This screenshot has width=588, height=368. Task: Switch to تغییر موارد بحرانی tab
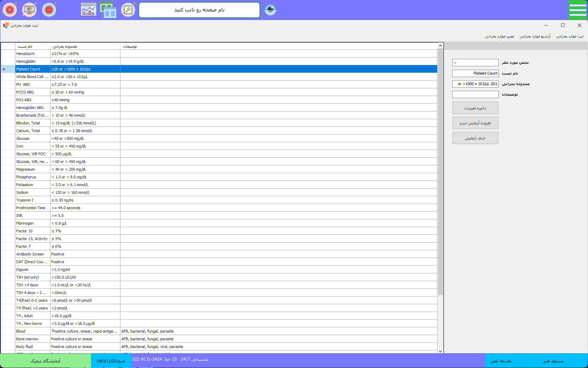pyautogui.click(x=499, y=36)
